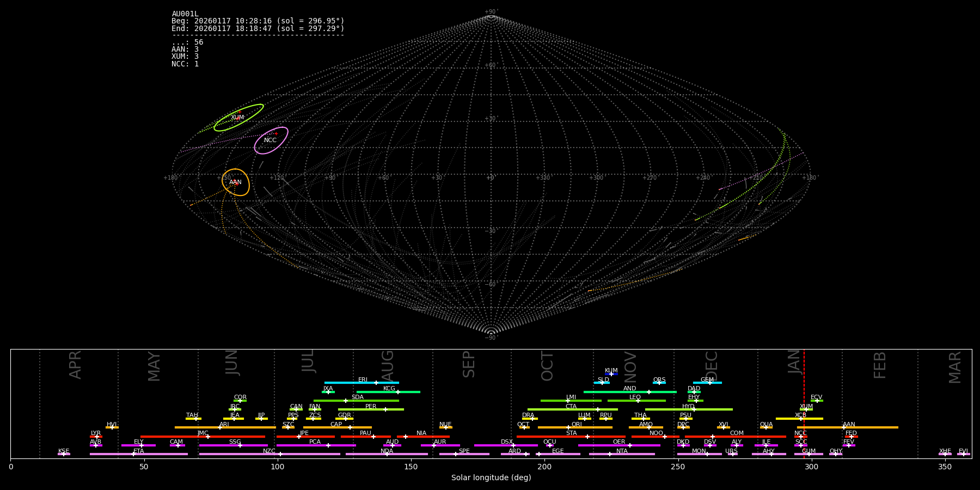Select the NZC shower bar
The width and height of the screenshot is (980, 490).
(269, 454)
